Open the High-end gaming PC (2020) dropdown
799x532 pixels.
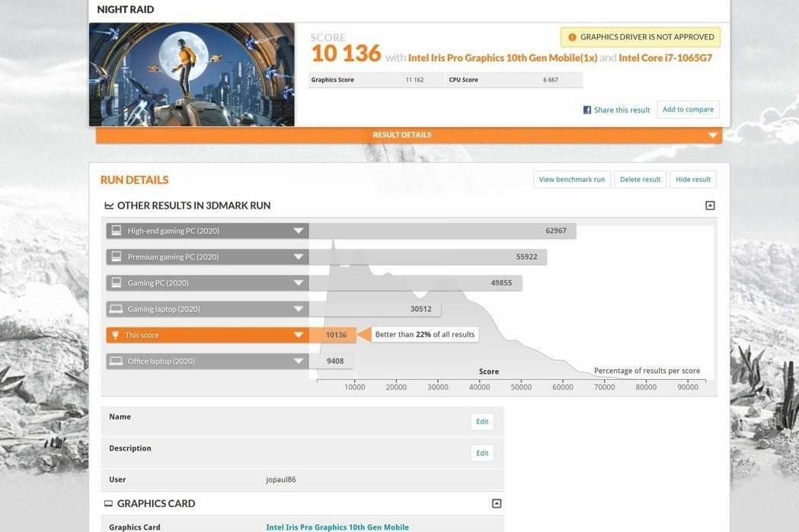pos(299,231)
